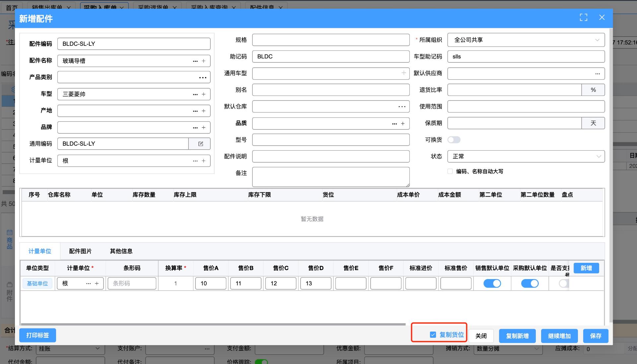The width and height of the screenshot is (637, 364).
Task: Toggle the 是否支持 switch in the 基础单位 row
Action: point(564,283)
